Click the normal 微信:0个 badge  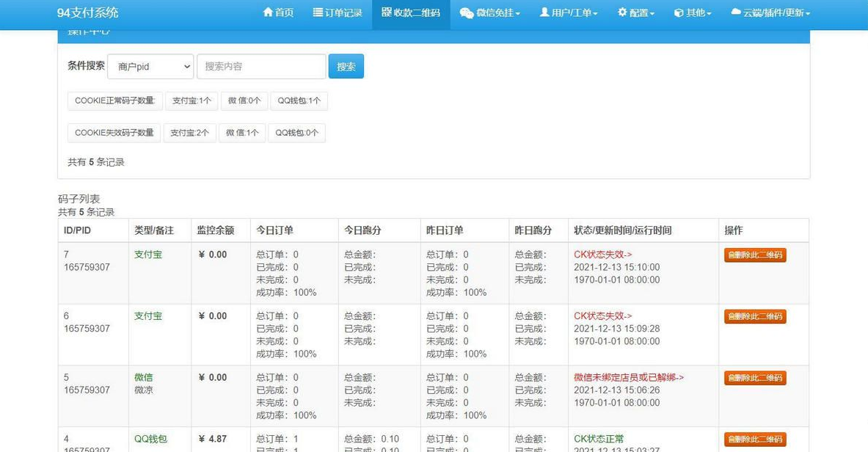click(x=244, y=101)
